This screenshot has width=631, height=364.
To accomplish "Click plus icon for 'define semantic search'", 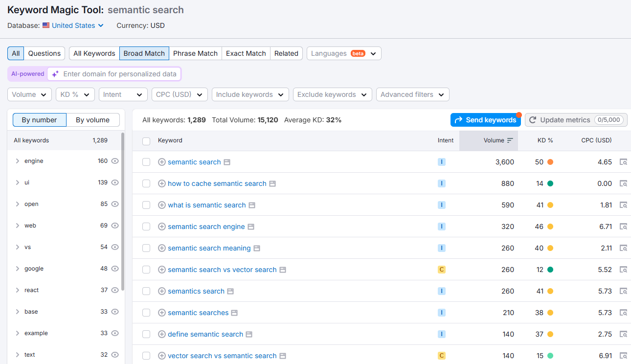I will [162, 334].
